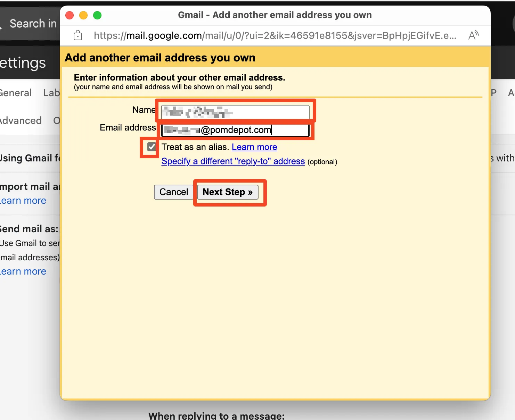Open the Advanced tab in Settings window
The width and height of the screenshot is (515, 420).
[x=21, y=120]
